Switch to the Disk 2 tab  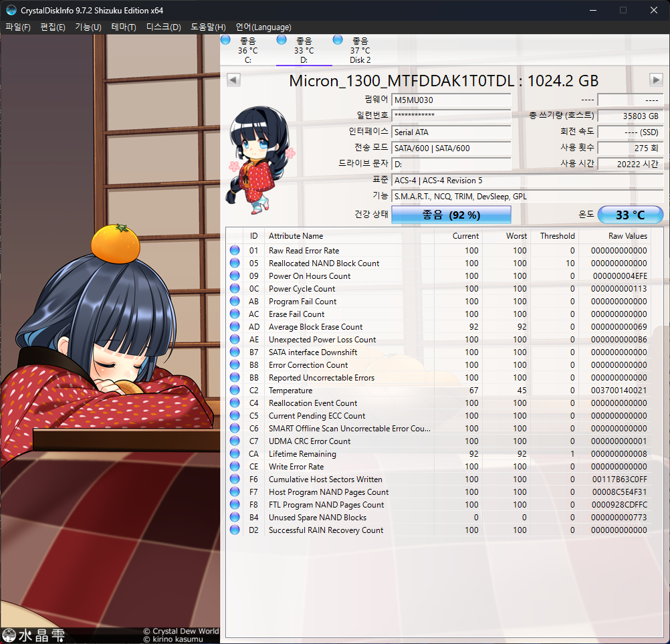360,50
